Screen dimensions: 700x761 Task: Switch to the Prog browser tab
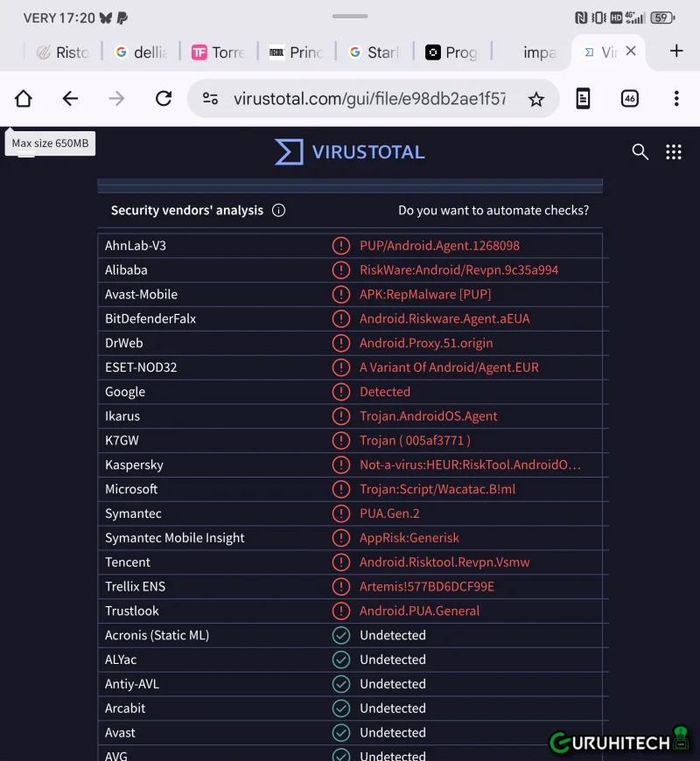[x=451, y=52]
